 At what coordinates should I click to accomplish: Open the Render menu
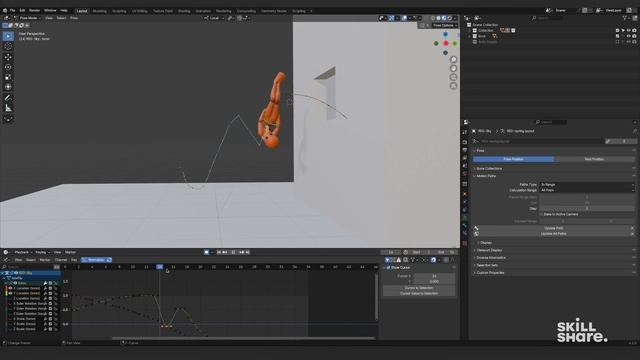click(x=34, y=11)
